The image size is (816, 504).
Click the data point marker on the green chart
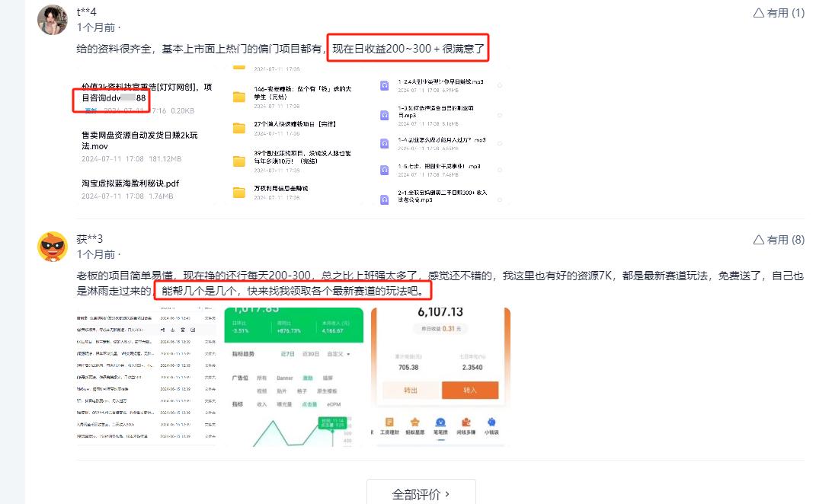click(x=332, y=431)
